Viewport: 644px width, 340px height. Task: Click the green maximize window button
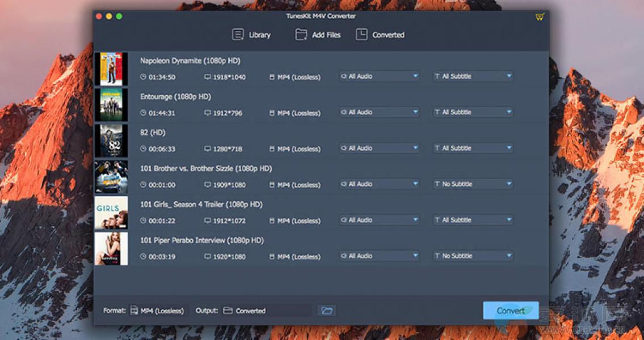(119, 16)
